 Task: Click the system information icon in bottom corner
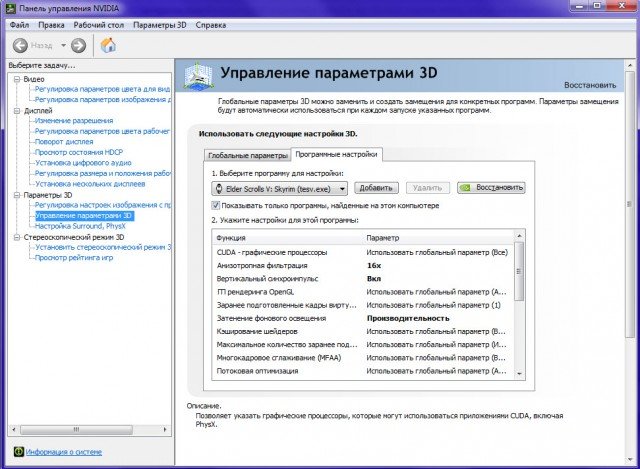pos(18,451)
